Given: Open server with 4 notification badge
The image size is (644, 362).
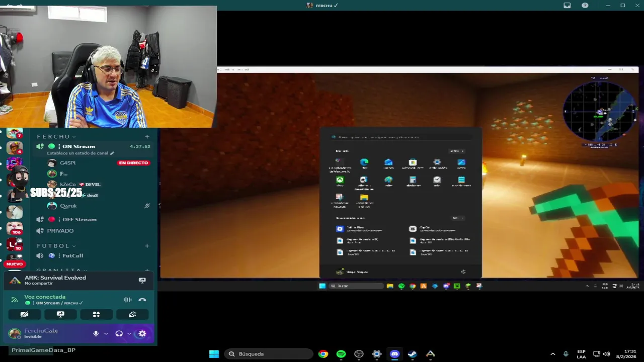Looking at the screenshot, I should pyautogui.click(x=15, y=148).
